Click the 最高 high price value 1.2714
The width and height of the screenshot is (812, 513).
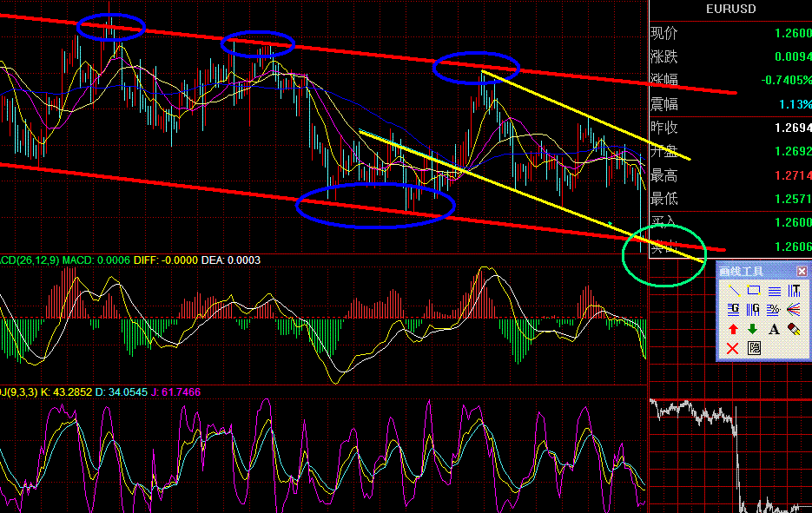click(793, 175)
